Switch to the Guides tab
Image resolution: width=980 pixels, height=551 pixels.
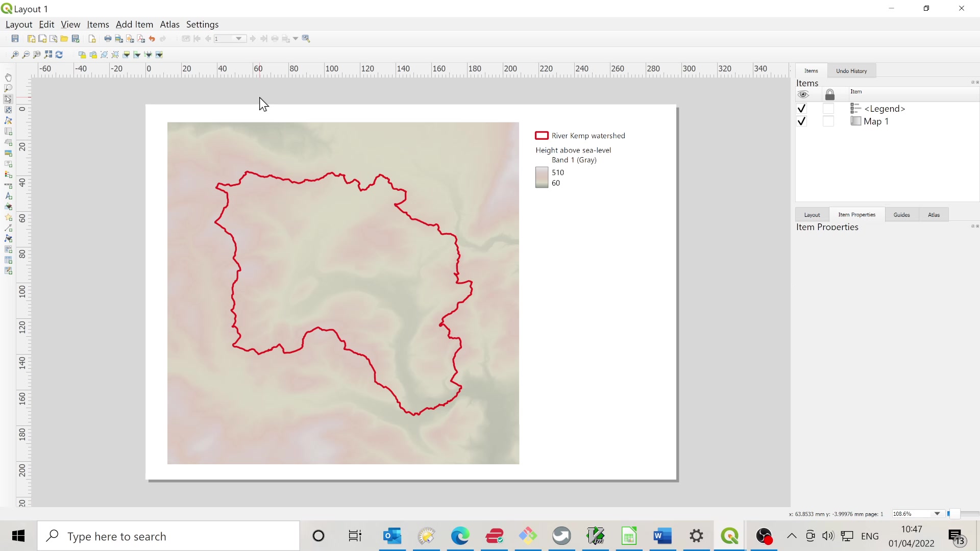tap(901, 215)
